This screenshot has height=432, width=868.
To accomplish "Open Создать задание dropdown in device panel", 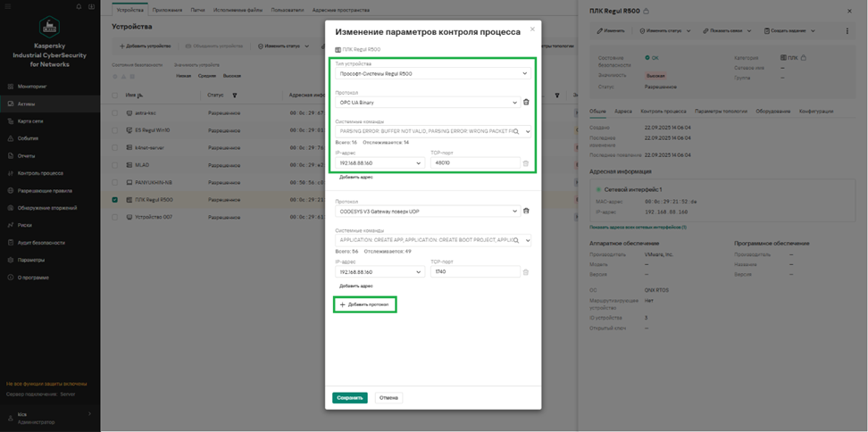I will tap(789, 31).
